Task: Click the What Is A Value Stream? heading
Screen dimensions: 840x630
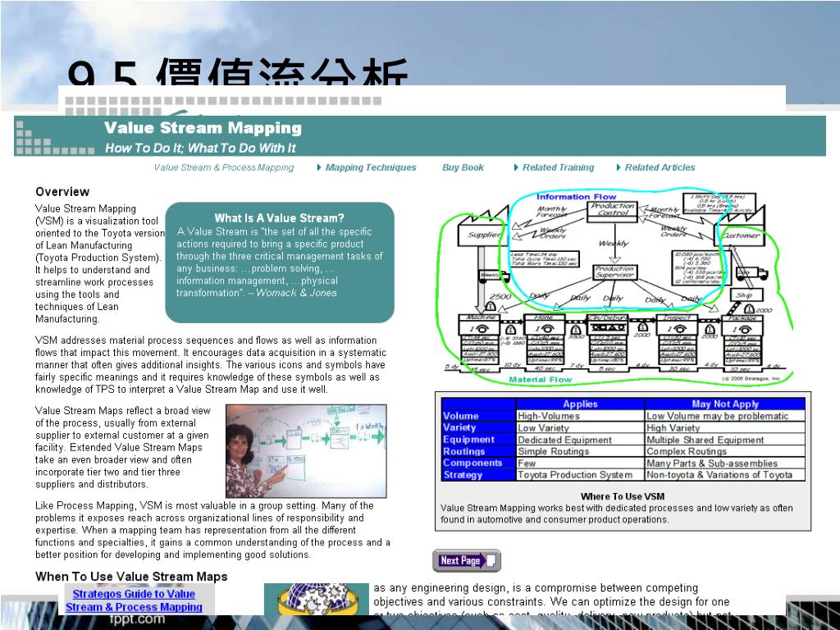Action: [279, 218]
